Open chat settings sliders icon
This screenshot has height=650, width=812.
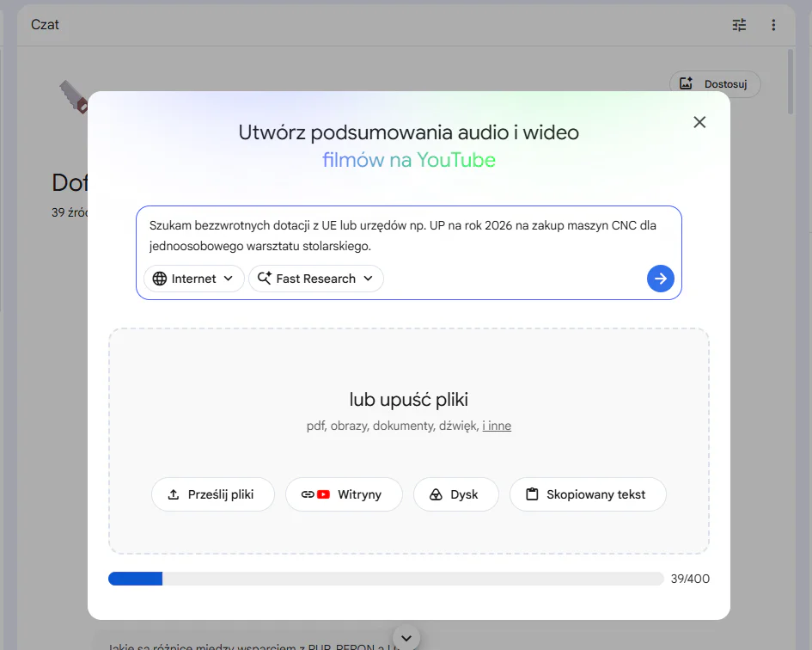point(739,25)
